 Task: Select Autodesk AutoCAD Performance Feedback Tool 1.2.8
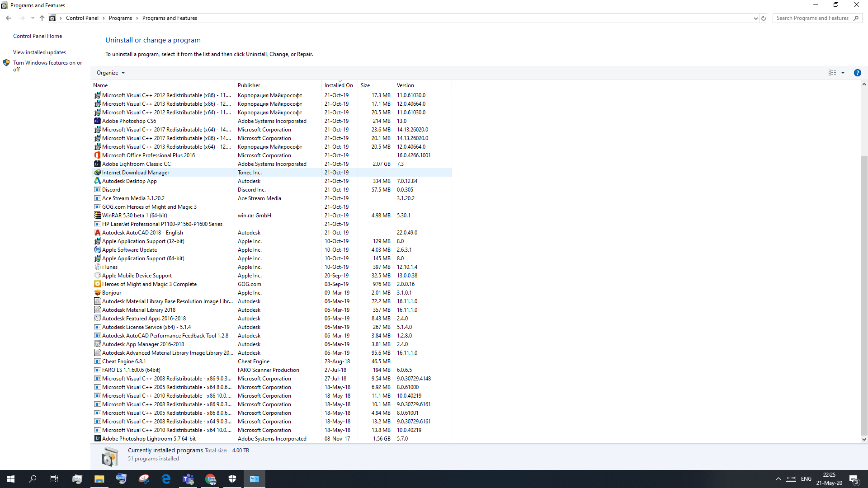tap(271, 336)
